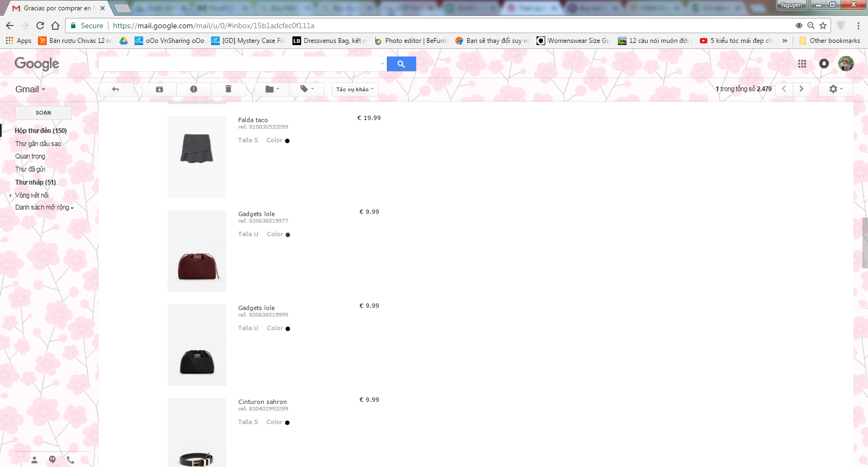Click the dark red Gadgets lole color dot
Image resolution: width=868 pixels, height=467 pixels.
pyautogui.click(x=288, y=235)
